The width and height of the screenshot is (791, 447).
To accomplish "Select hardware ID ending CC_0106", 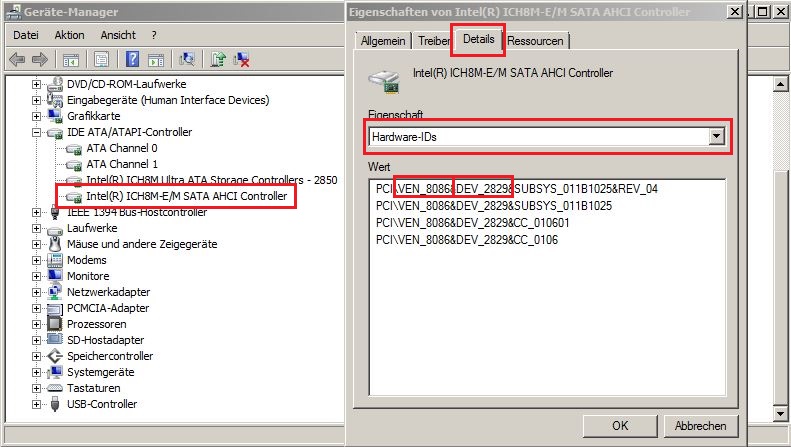I will tap(467, 240).
